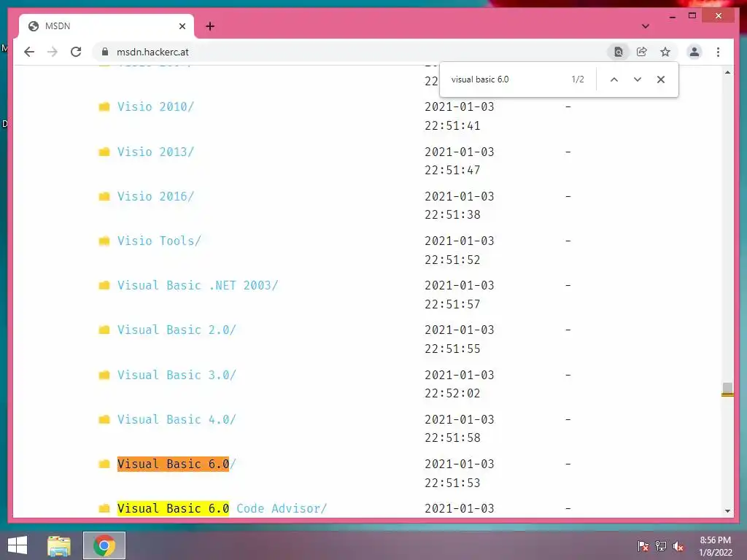The image size is (747, 560).
Task: Open File Explorer from the taskbar
Action: 59,545
